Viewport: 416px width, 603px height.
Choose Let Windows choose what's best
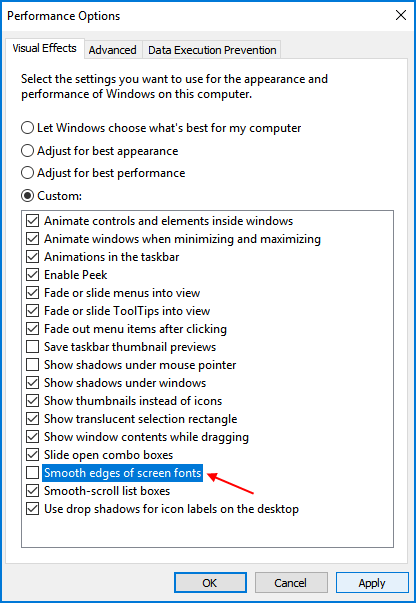(27, 128)
